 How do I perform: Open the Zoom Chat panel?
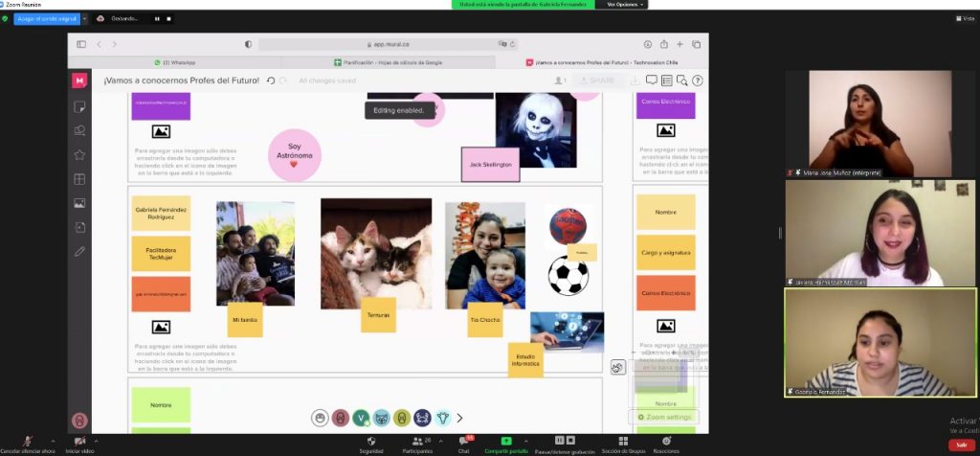tap(464, 445)
